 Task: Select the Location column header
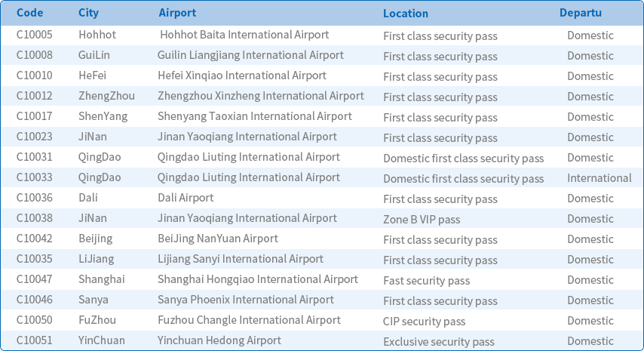click(x=405, y=14)
